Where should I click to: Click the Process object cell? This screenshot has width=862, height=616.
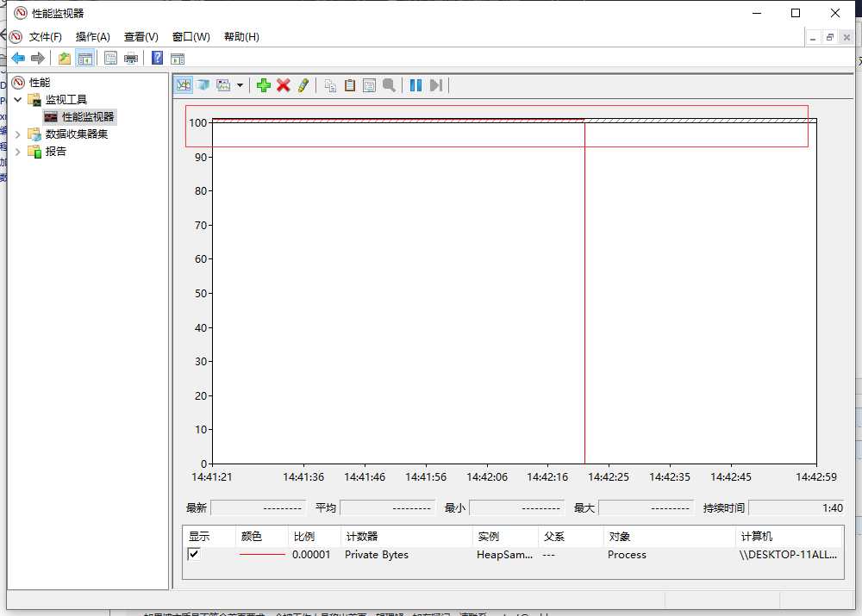point(627,555)
